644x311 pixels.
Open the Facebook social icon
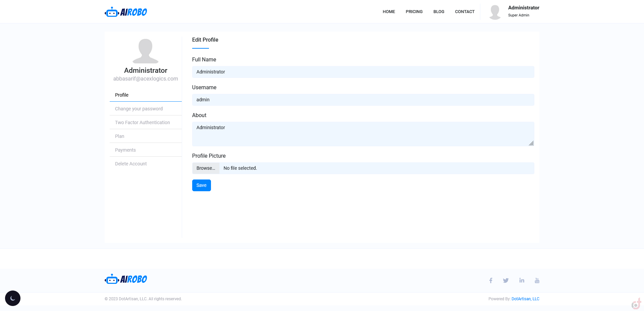pyautogui.click(x=491, y=280)
